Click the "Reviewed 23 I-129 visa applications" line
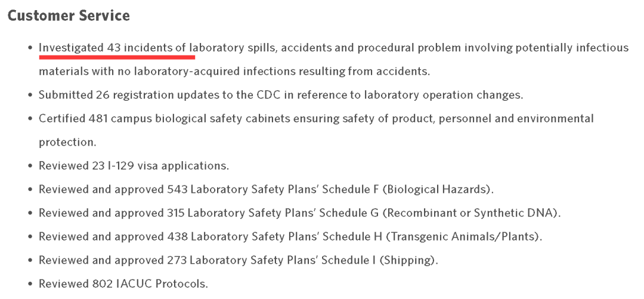The image size is (644, 299). coord(134,165)
